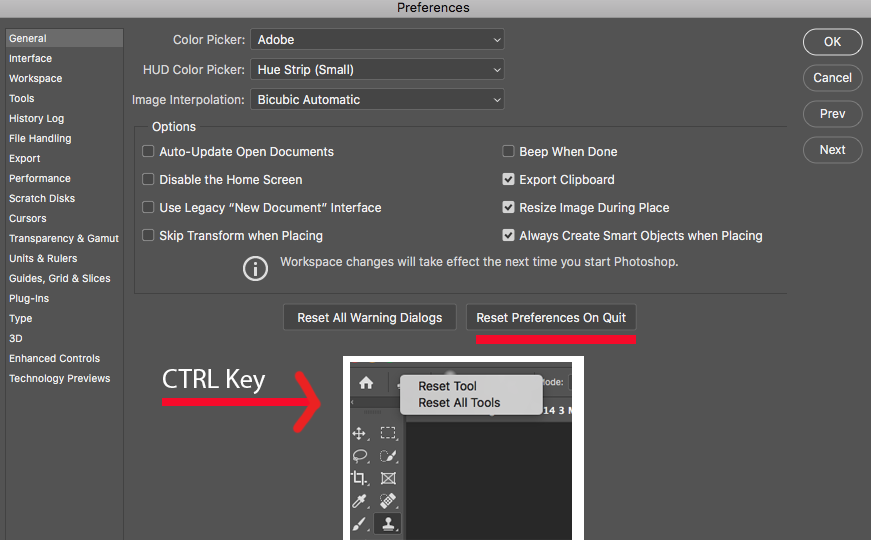Select the Eyedropper tool
871x540 pixels.
(360, 501)
